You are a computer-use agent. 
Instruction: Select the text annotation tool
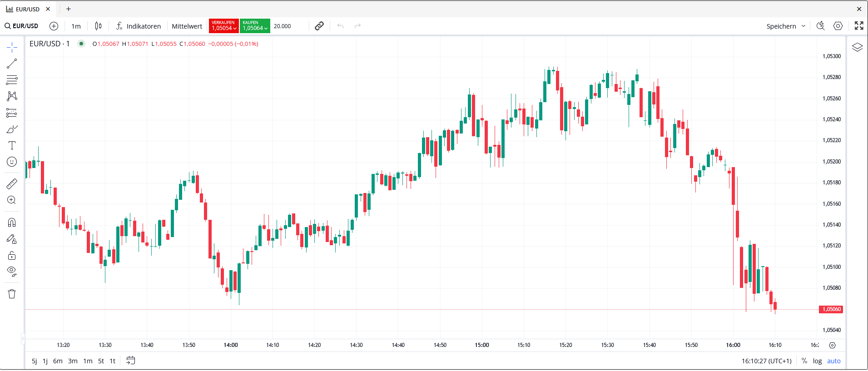click(12, 145)
